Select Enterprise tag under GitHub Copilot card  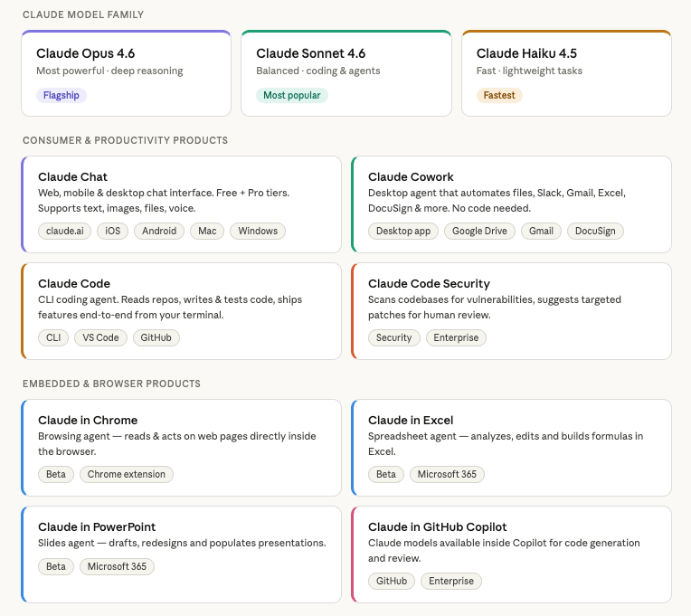tap(451, 581)
